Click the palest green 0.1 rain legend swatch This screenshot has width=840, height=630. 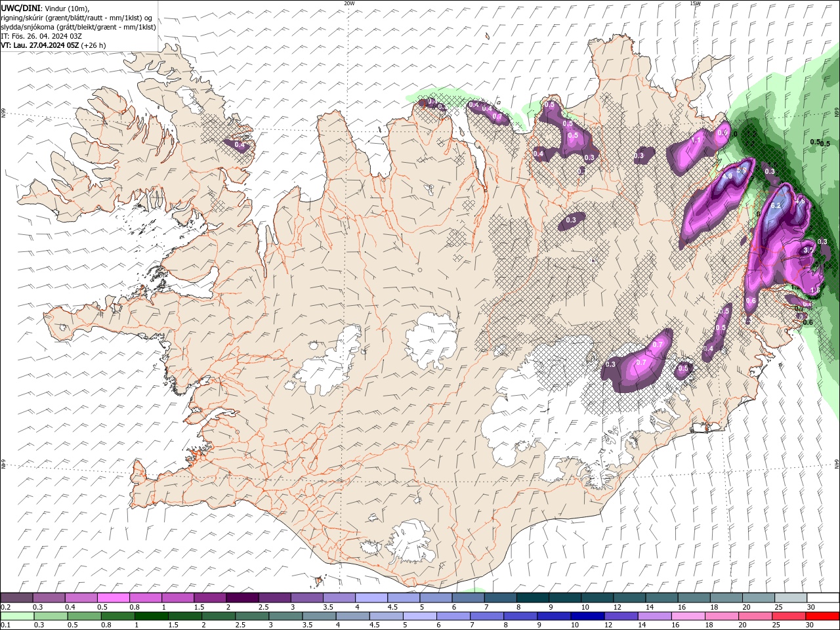click(x=17, y=616)
